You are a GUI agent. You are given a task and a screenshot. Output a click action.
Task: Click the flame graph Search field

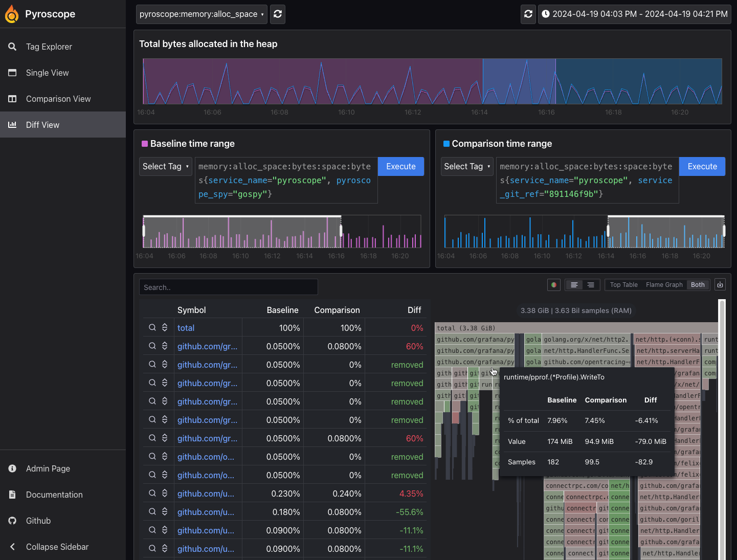pos(228,287)
